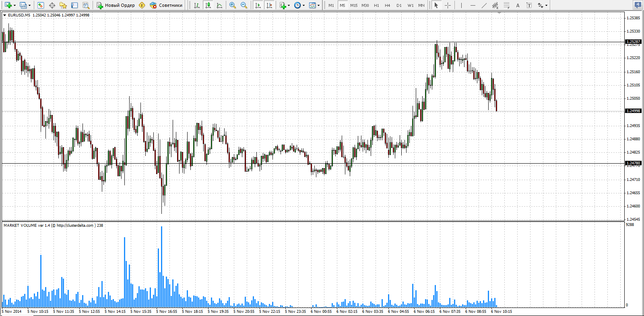Toggle candlestick chart mode
644x316 pixels.
(x=208, y=5)
